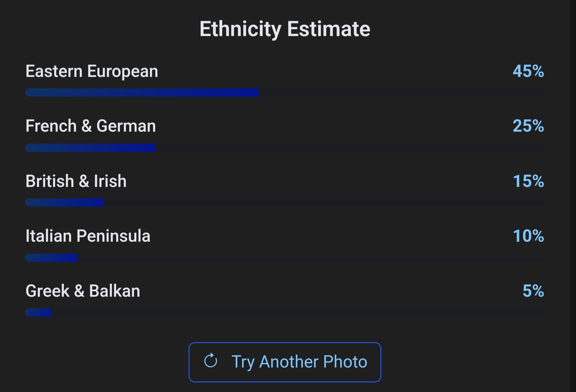
Task: Select the French & German label
Action: click(x=91, y=126)
